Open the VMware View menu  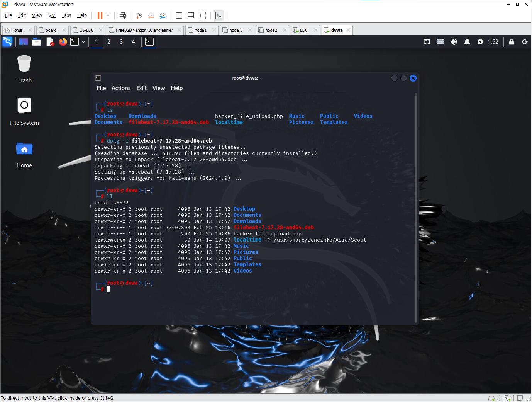(37, 15)
